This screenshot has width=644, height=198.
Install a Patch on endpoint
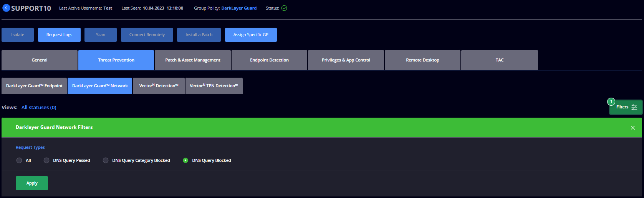199,35
